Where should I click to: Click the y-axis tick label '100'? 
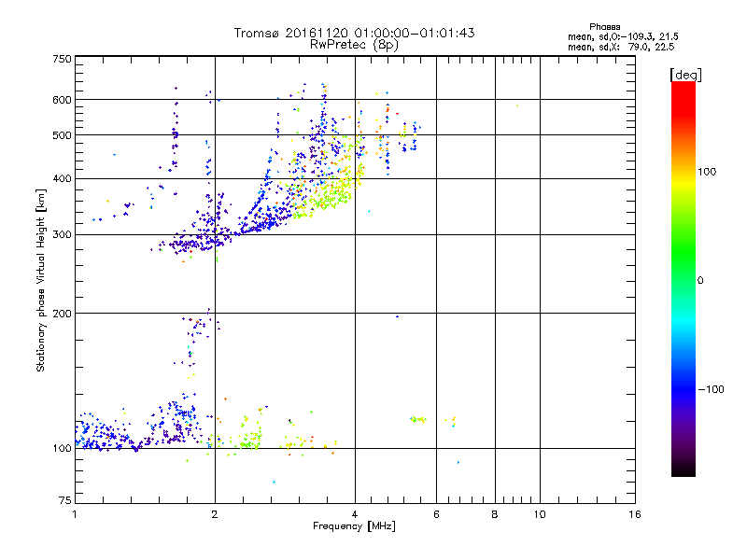pos(62,449)
